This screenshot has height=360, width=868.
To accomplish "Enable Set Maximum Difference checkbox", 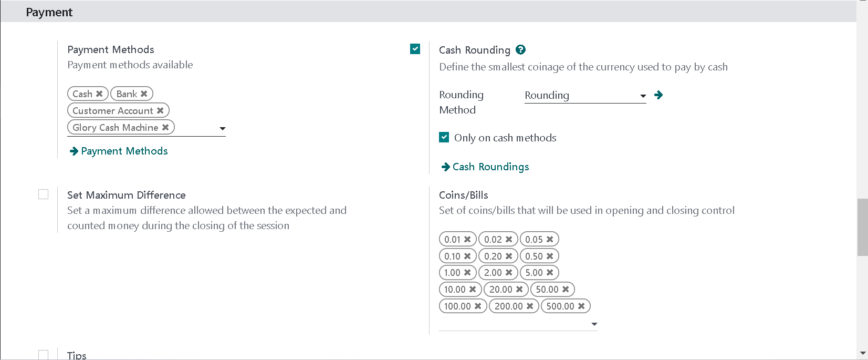I will [x=44, y=194].
